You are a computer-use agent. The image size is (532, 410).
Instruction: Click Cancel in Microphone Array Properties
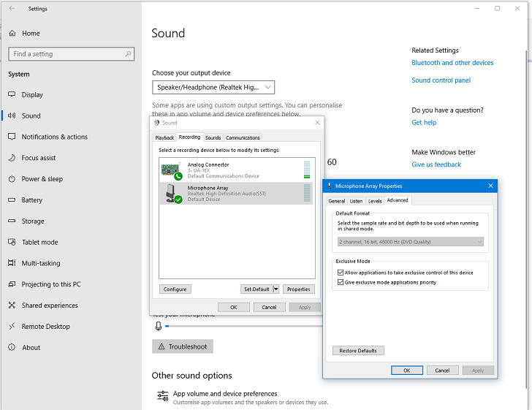(442, 371)
